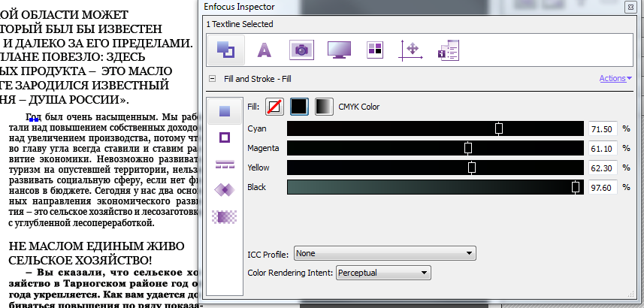The height and width of the screenshot is (308, 644).
Task: Click document line 'НЯ – ДУША РОССИИ»'
Action: pyautogui.click(x=65, y=100)
